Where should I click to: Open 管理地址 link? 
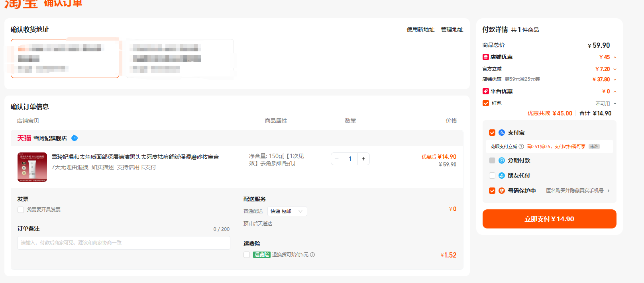point(452,29)
